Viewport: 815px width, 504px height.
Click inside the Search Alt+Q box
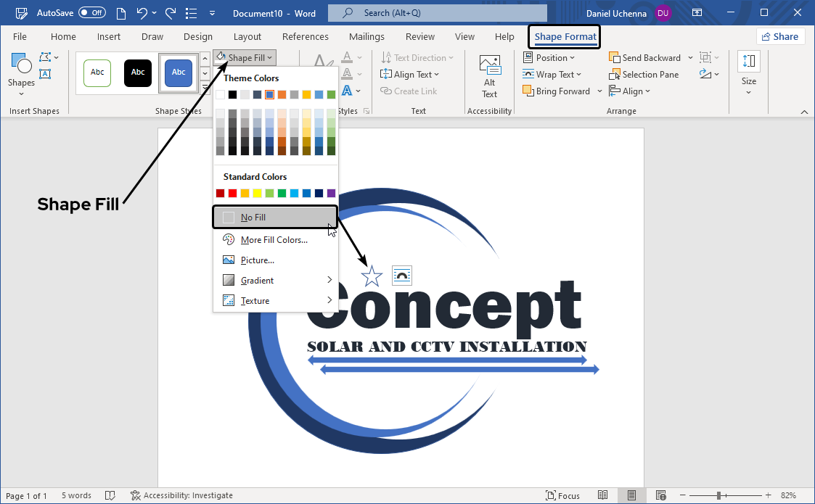(435, 12)
